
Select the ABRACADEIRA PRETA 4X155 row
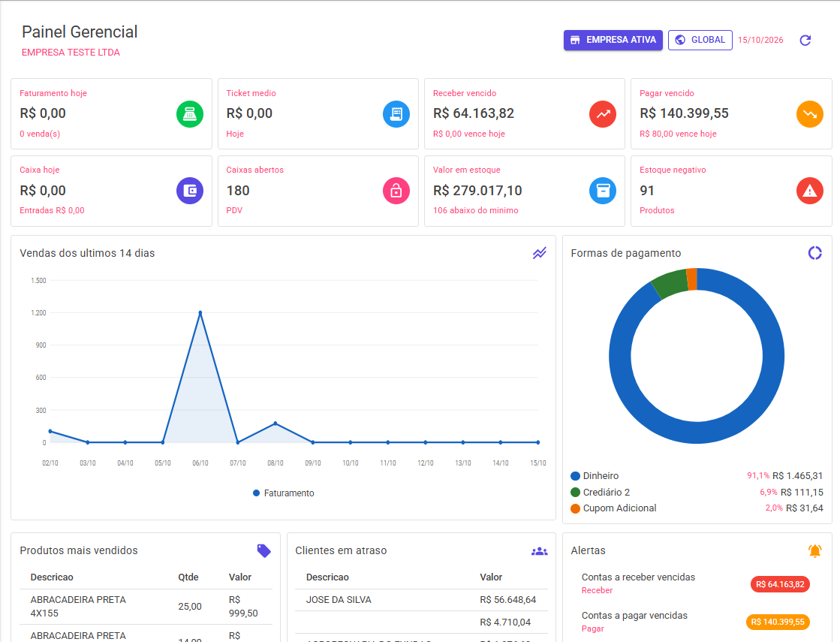[146, 607]
